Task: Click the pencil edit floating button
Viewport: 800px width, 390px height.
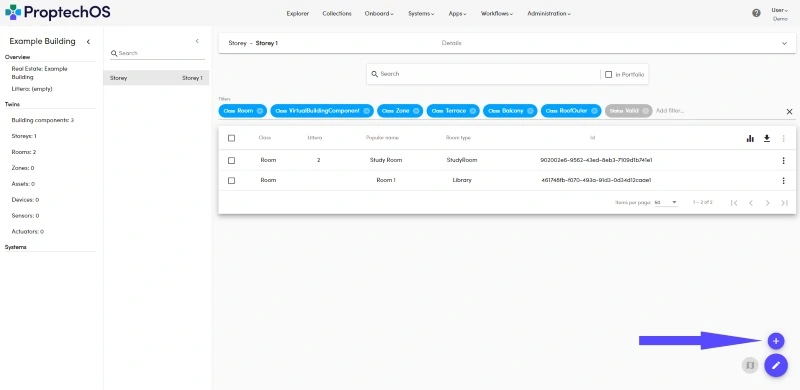Action: (776, 365)
